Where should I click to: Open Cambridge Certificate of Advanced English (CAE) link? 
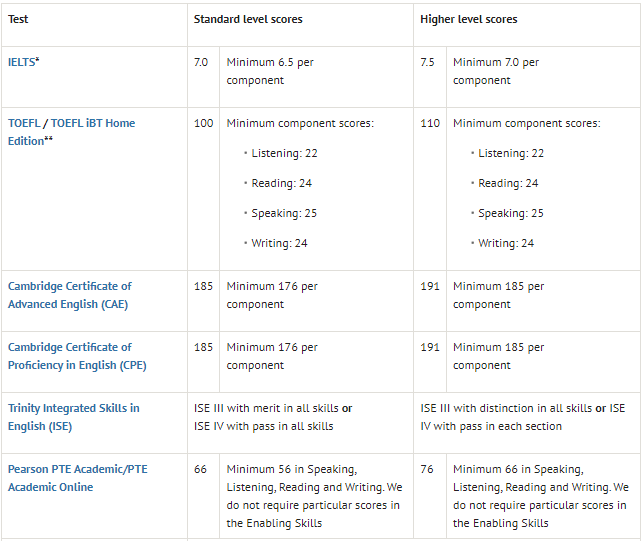pos(69,295)
